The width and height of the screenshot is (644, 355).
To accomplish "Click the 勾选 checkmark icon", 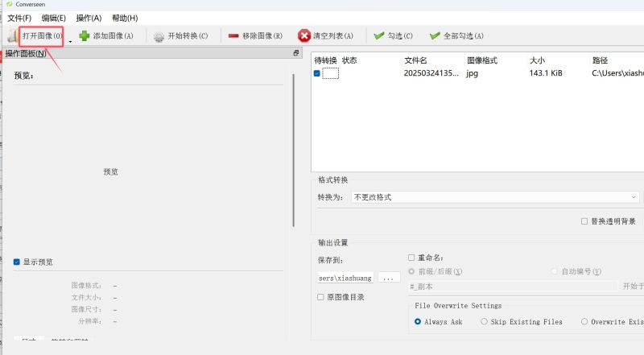I will point(378,35).
